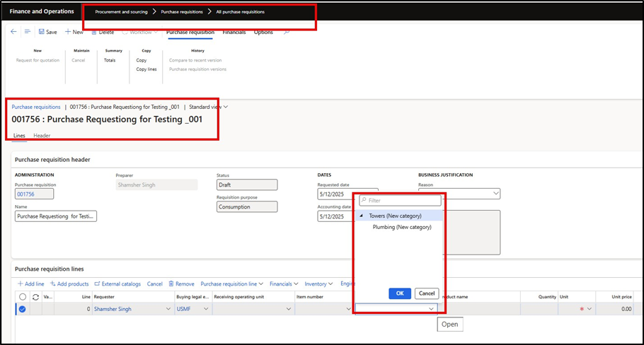The height and width of the screenshot is (345, 644).
Task: Click OK in the category lookup
Action: [x=400, y=293]
